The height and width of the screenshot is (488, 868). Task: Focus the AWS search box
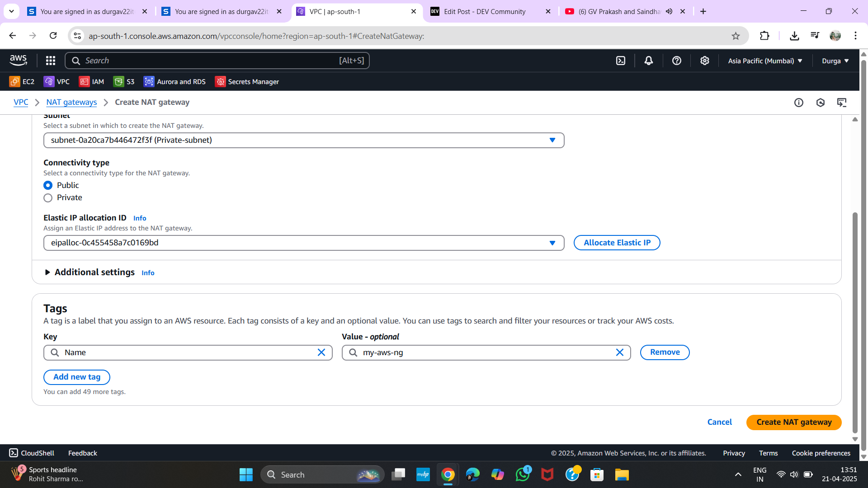tap(217, 61)
